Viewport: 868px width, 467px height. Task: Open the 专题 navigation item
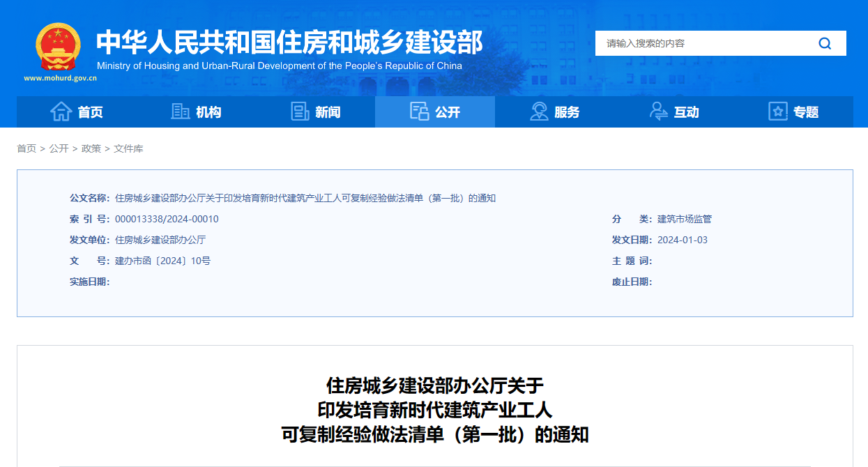pyautogui.click(x=806, y=112)
